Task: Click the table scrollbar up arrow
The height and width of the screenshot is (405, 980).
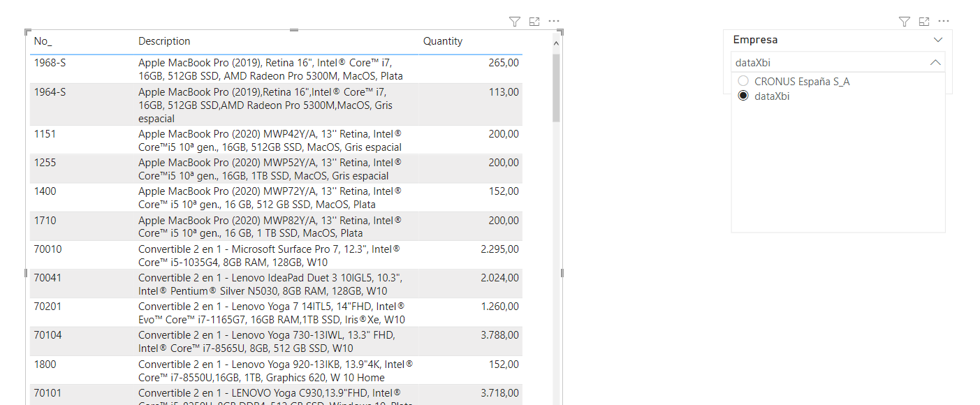Action: [556, 44]
